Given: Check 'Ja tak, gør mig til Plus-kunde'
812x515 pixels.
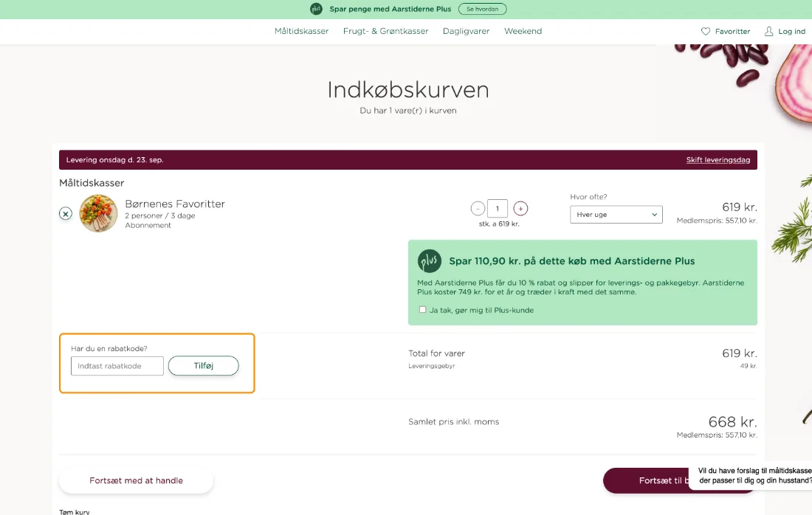Looking at the screenshot, I should [422, 310].
